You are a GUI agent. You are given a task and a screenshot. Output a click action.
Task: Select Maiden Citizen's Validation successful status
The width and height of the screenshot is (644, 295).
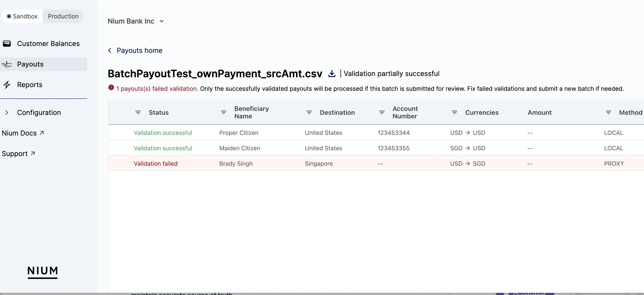[163, 148]
